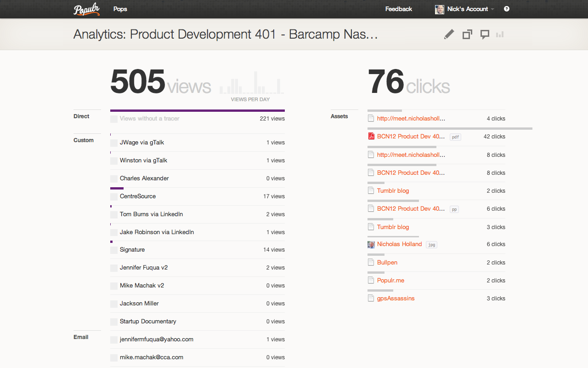588x368 pixels.
Task: Toggle the checkbox next to Signature
Action: pyautogui.click(x=114, y=250)
